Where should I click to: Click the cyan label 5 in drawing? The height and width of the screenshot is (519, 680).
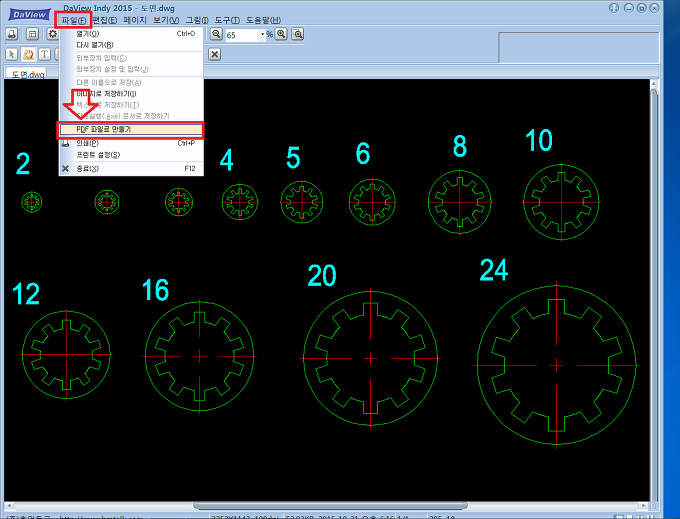coord(293,157)
